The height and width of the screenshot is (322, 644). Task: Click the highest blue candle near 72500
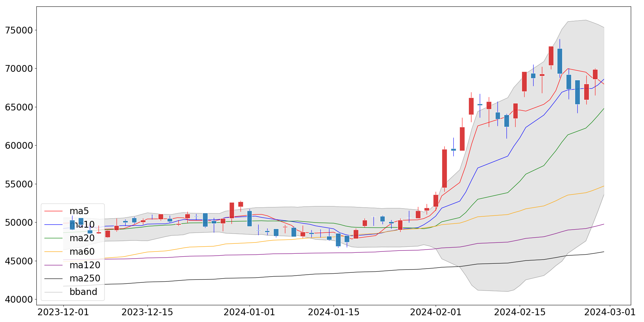560,61
